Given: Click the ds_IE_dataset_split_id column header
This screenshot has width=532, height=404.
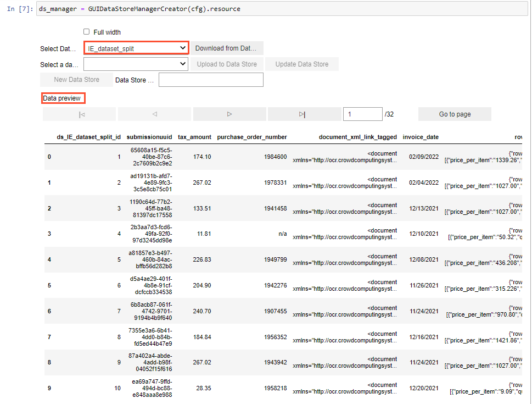Looking at the screenshot, I should [x=88, y=137].
